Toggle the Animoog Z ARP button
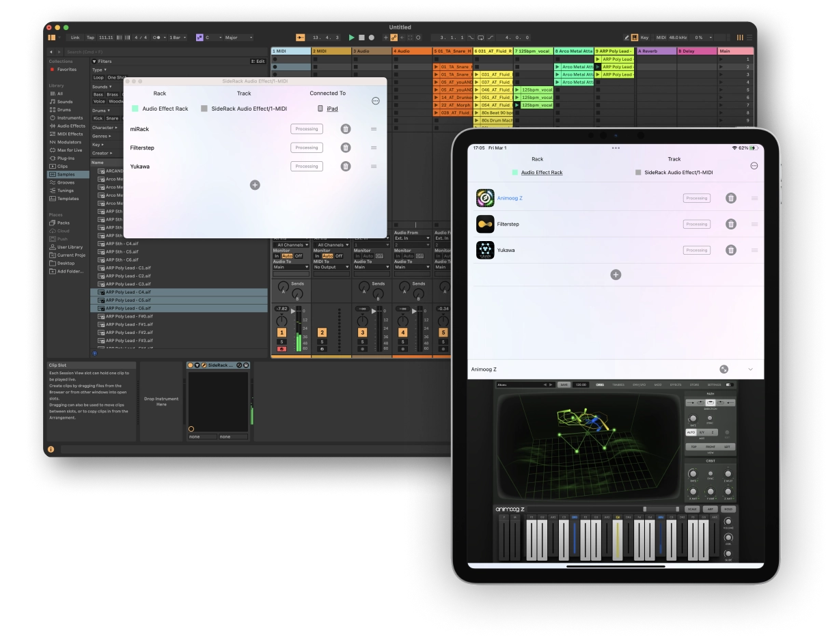826x644 pixels. click(x=710, y=509)
